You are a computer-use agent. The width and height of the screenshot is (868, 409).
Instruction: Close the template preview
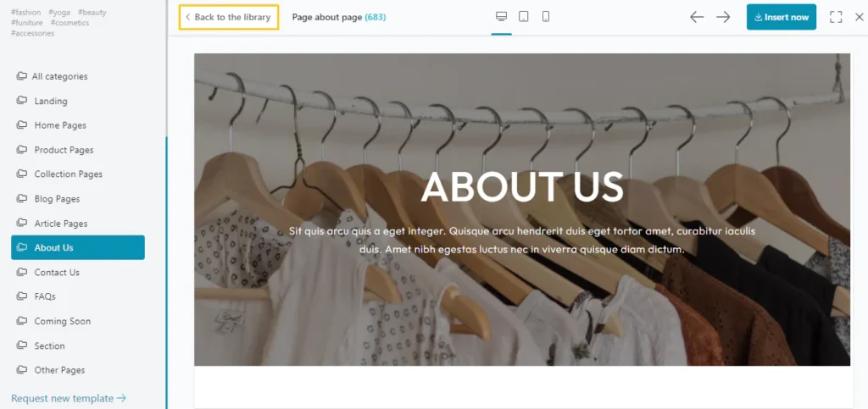tap(860, 17)
